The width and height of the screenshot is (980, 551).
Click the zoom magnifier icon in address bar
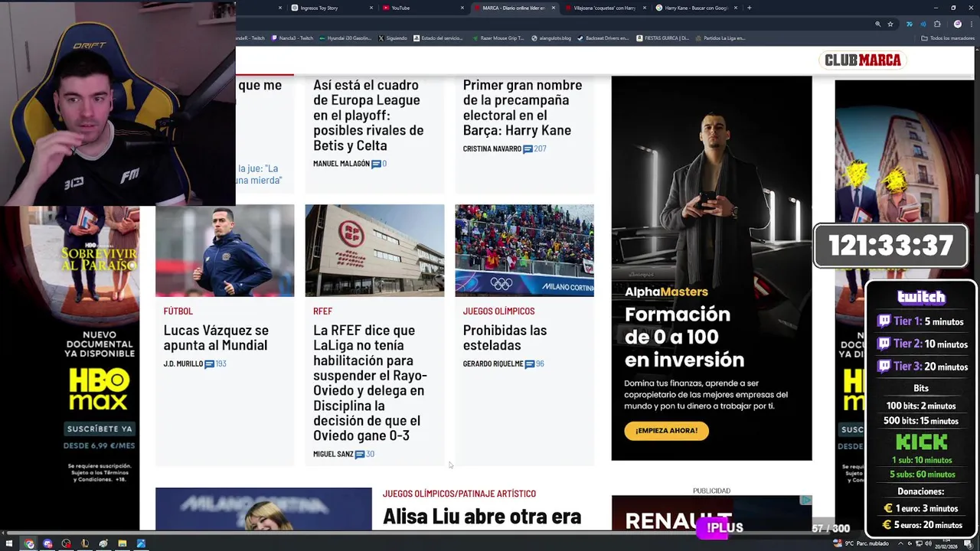click(x=877, y=24)
